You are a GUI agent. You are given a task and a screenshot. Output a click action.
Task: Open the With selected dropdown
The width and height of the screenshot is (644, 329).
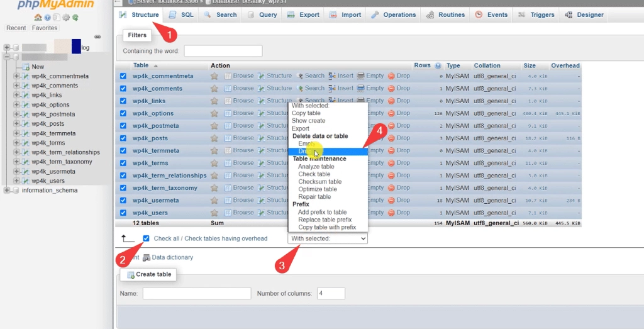(x=328, y=238)
